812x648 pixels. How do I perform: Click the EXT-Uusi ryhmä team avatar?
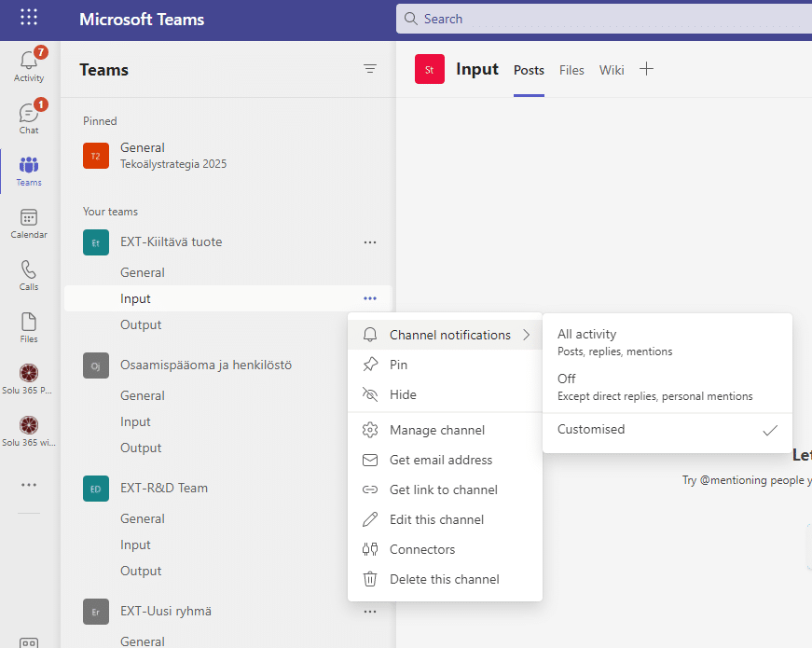pos(96,612)
